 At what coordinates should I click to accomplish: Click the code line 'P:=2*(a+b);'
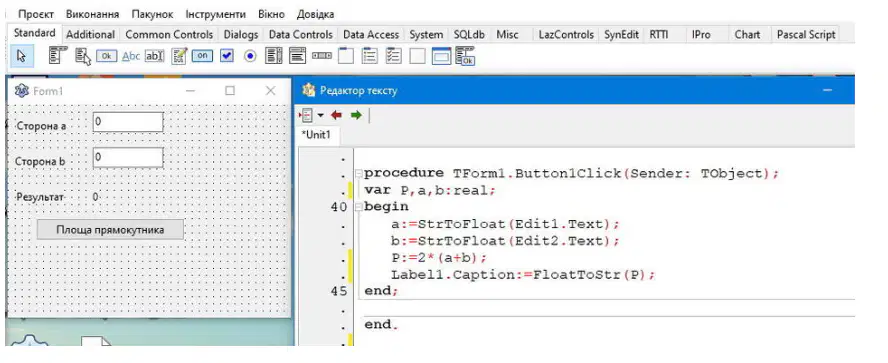[x=439, y=258]
